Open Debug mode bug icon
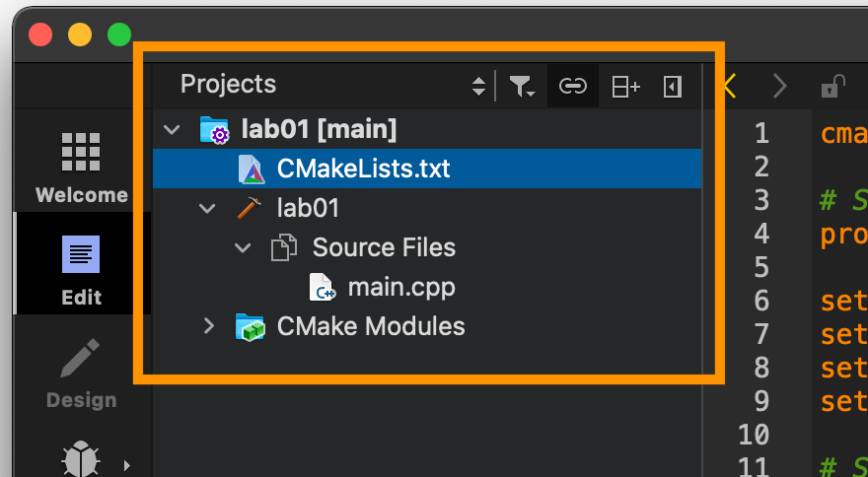This screenshot has width=868, height=477. (81, 458)
